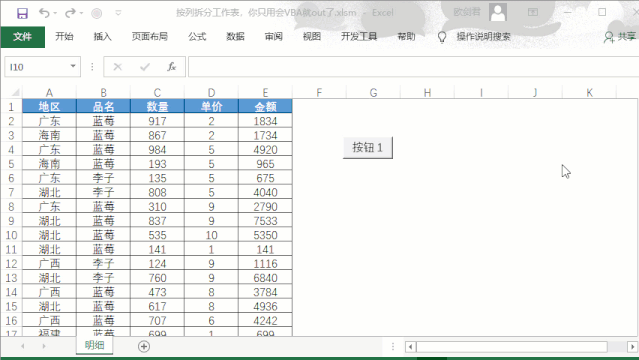Click cell with value 7533
This screenshot has width=639, height=360.
coord(265,221)
